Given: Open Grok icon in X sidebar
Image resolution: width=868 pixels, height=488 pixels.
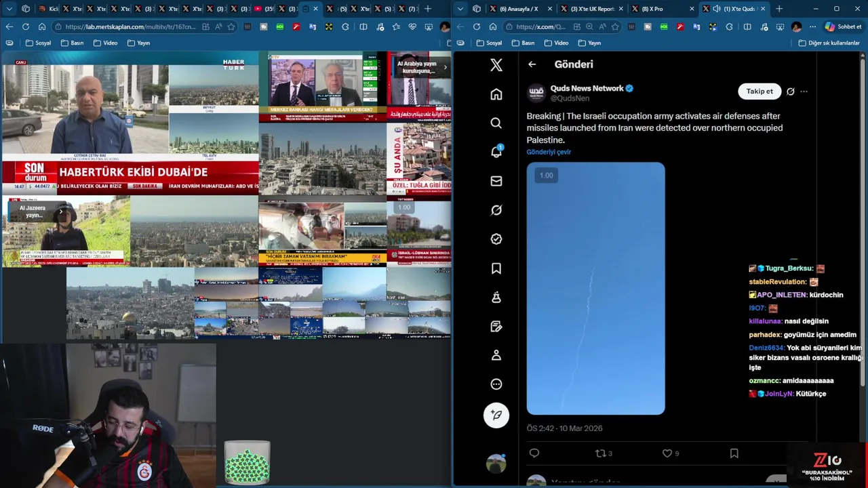Looking at the screenshot, I should click(496, 210).
